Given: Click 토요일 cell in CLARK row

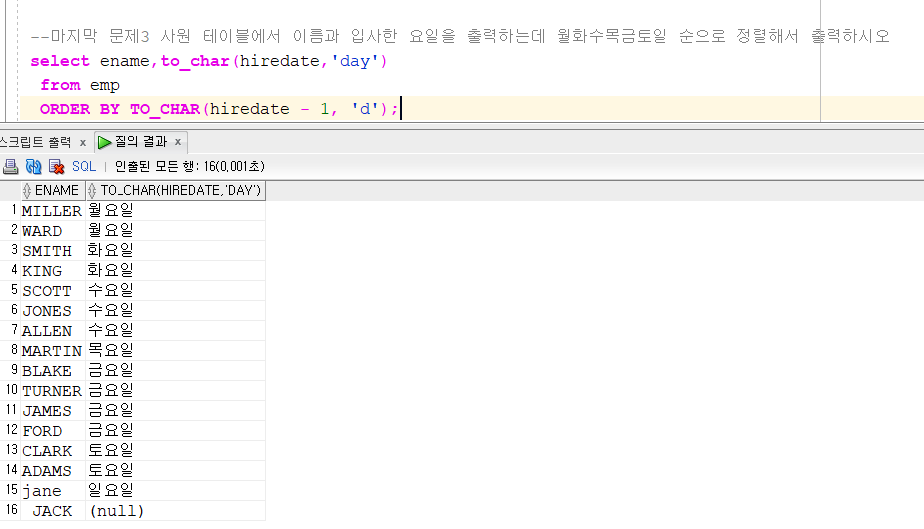Looking at the screenshot, I should (176, 451).
